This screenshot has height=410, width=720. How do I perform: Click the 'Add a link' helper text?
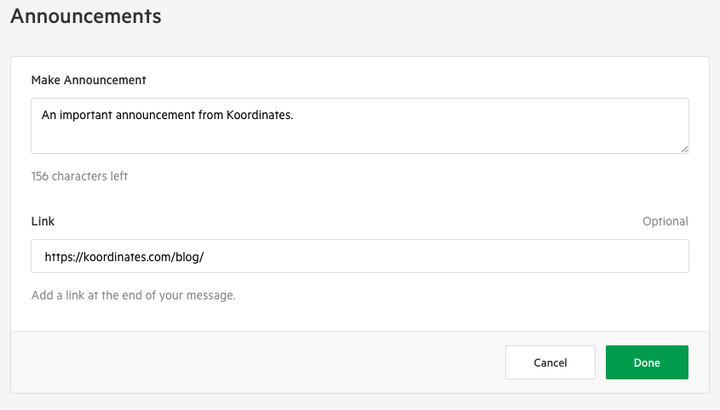[133, 296]
